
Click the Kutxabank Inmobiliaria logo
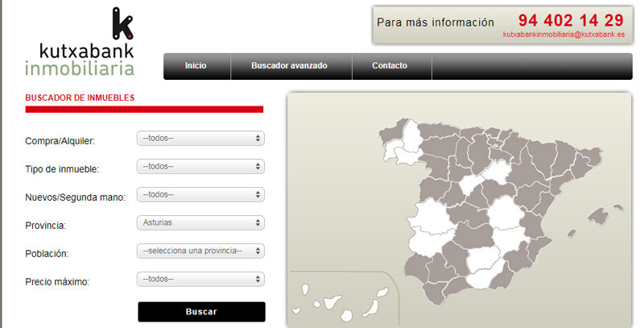(79, 44)
